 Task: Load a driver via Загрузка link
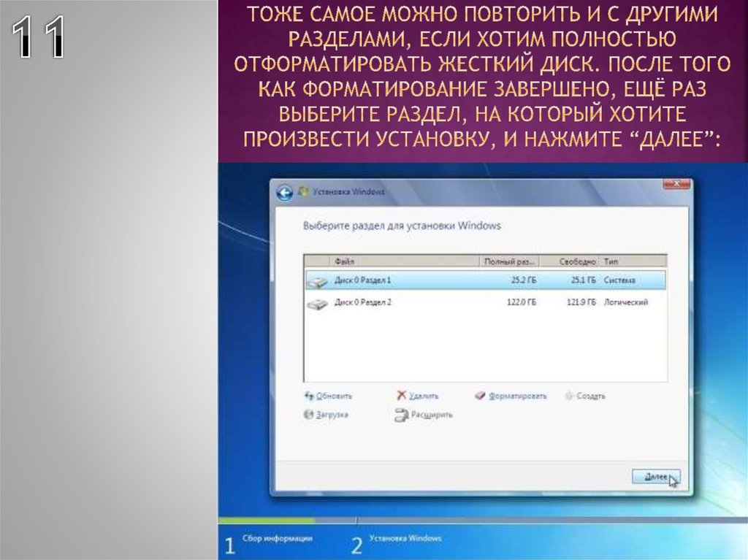[332, 415]
